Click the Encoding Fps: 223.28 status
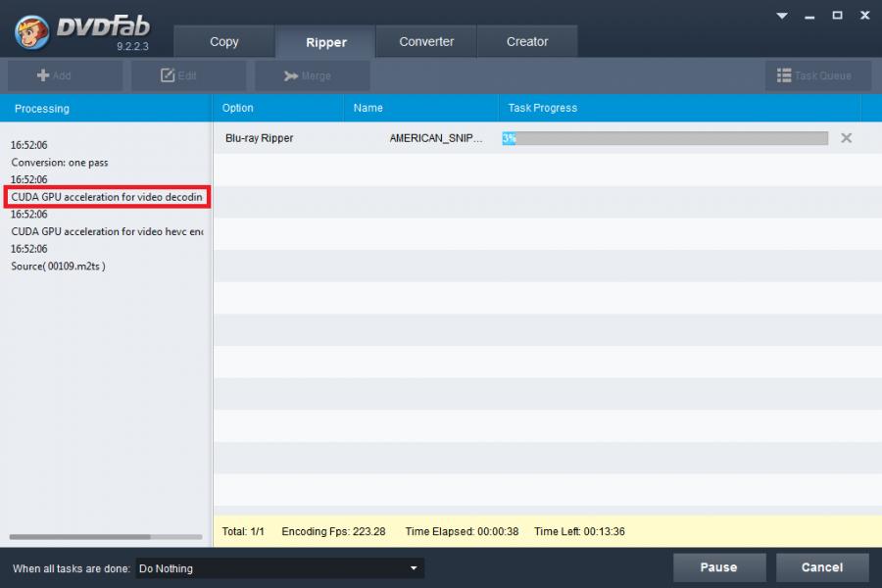 333,531
